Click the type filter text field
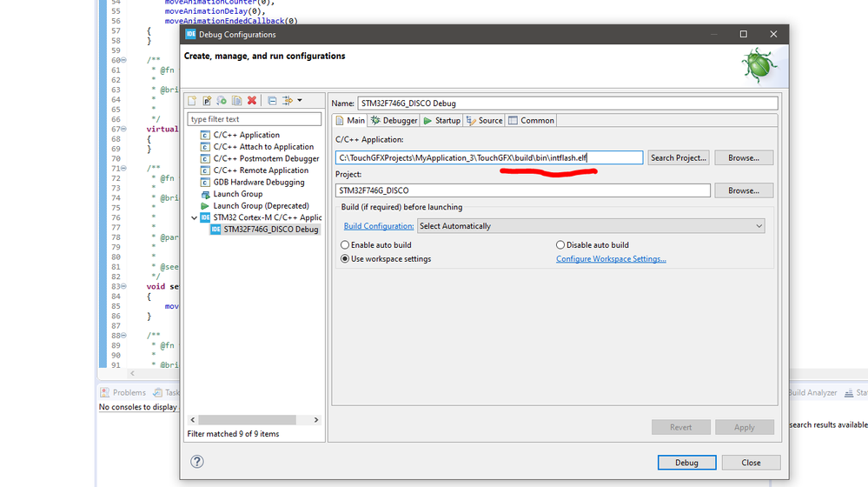This screenshot has height=487, width=868. click(x=254, y=119)
